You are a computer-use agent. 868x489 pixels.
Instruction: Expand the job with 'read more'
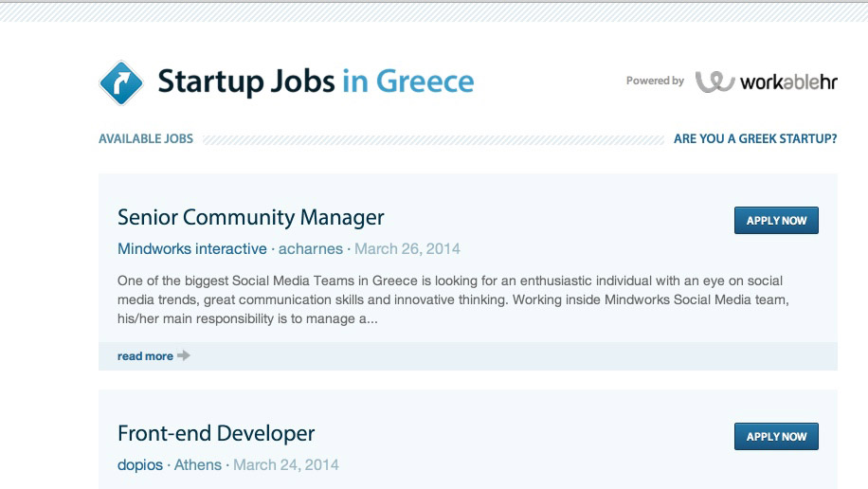(145, 356)
